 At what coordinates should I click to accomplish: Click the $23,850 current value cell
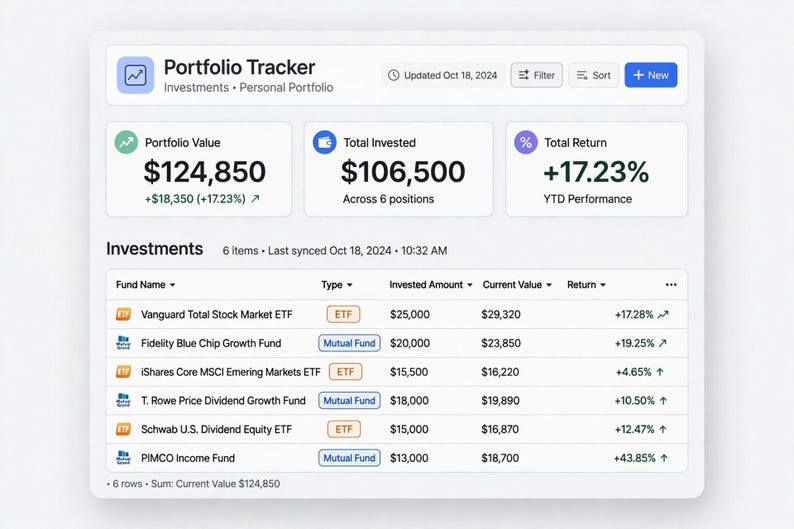501,343
